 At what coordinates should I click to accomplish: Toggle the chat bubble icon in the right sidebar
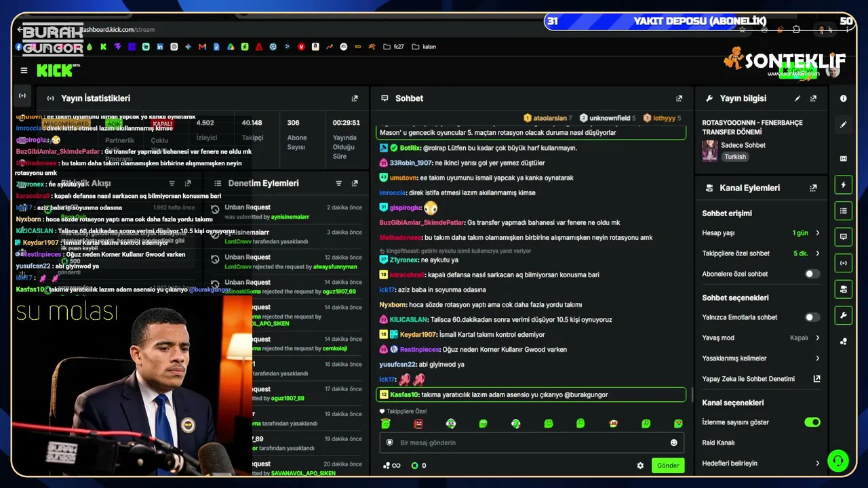[844, 237]
